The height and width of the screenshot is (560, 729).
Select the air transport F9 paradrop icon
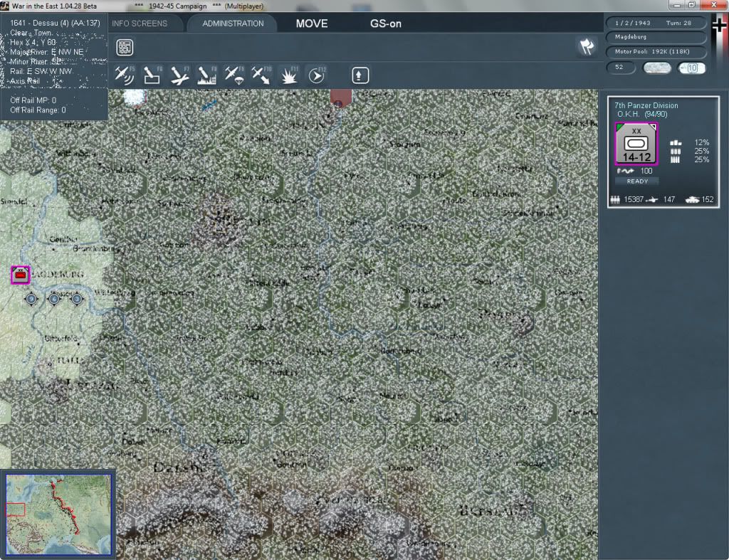[234, 75]
